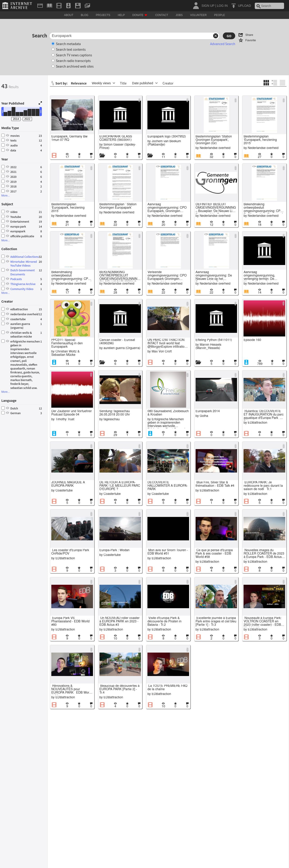Open the Video film icon in top bar
Image resolution: width=289 pixels, height=868 pixels.
pyautogui.click(x=59, y=5)
